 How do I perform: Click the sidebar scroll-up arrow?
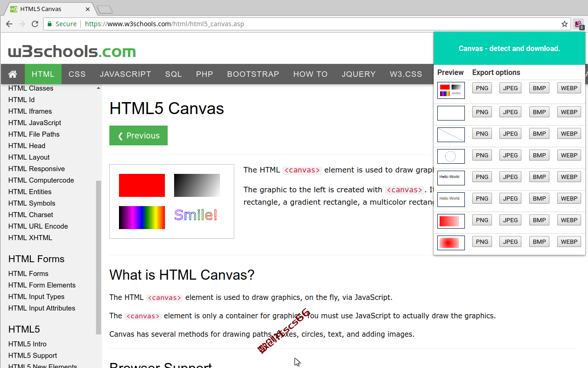pos(98,88)
